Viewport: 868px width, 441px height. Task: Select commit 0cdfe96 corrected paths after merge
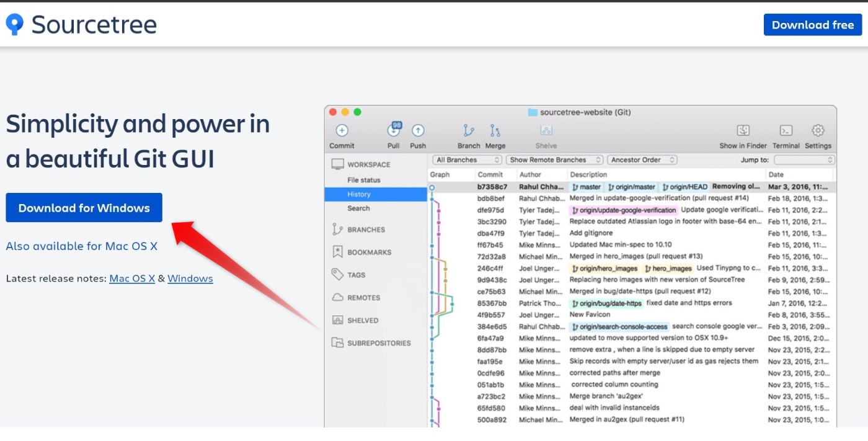pyautogui.click(x=631, y=373)
